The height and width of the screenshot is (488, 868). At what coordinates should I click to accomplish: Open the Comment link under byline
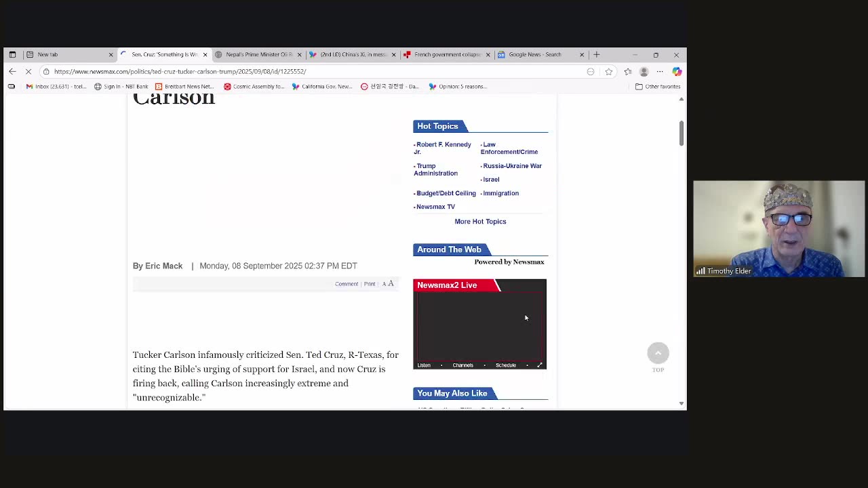pos(347,284)
